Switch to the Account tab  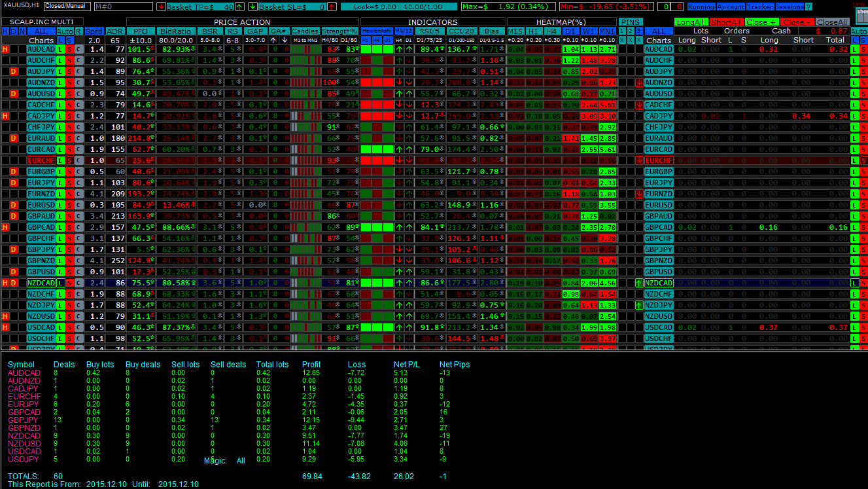tap(731, 7)
